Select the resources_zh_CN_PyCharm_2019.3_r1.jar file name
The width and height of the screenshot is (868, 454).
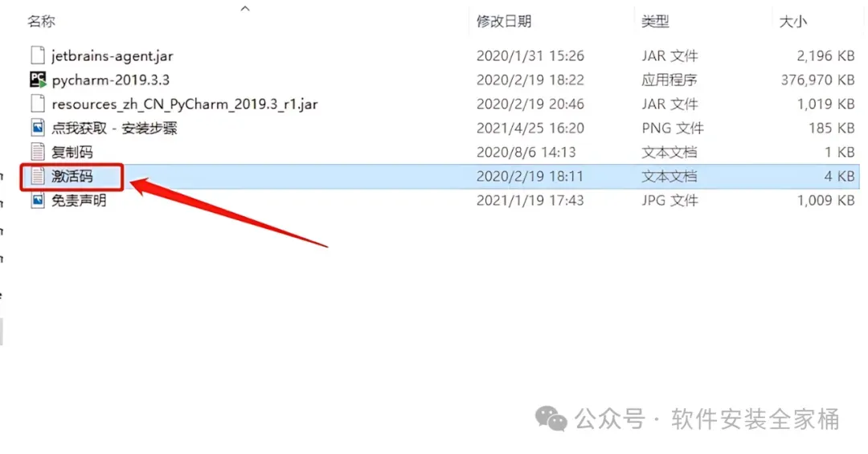click(x=185, y=104)
